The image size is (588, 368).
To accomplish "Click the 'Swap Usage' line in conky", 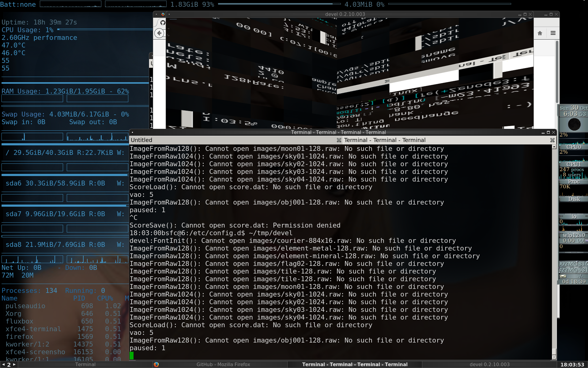I will pos(65,114).
